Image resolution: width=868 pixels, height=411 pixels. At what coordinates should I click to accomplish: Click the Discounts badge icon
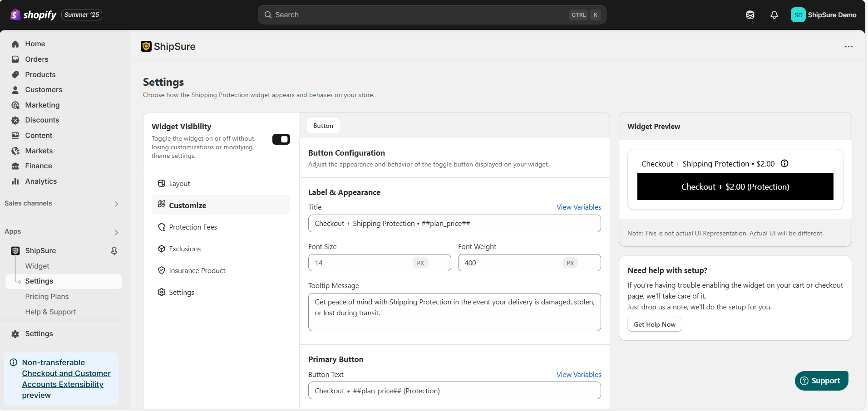click(15, 120)
